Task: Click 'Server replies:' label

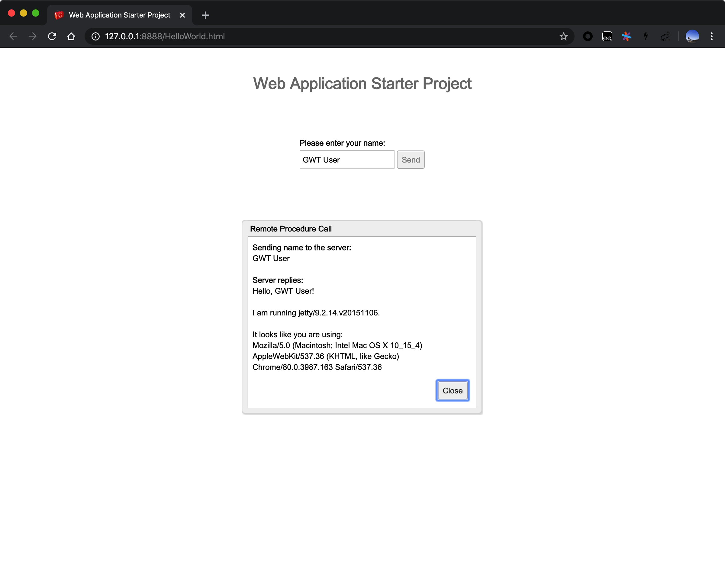Action: point(278,280)
